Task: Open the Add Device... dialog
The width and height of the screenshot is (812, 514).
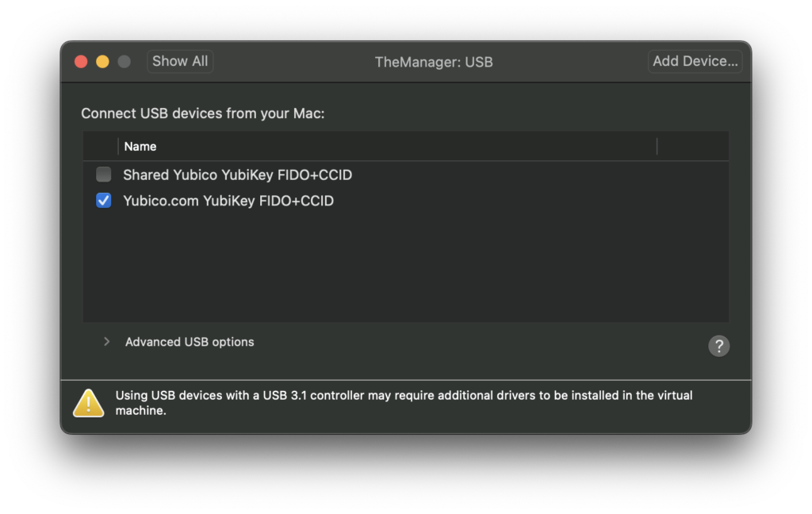Action: (695, 61)
